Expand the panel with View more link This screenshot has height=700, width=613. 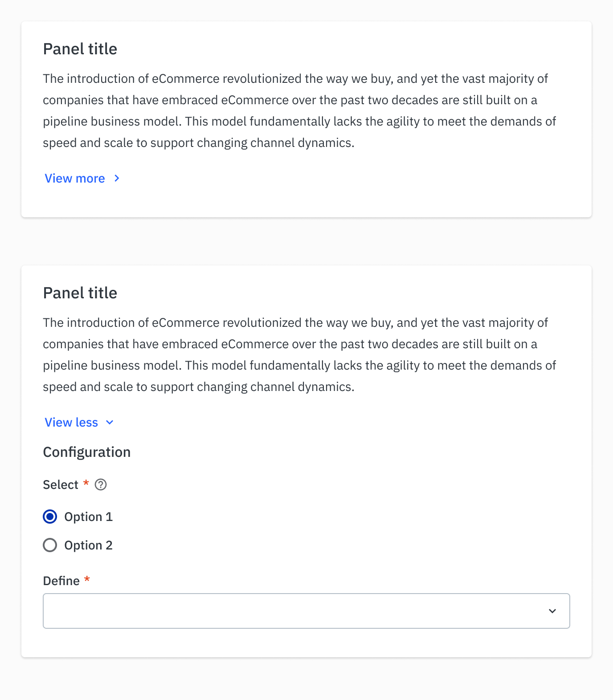pyautogui.click(x=75, y=179)
